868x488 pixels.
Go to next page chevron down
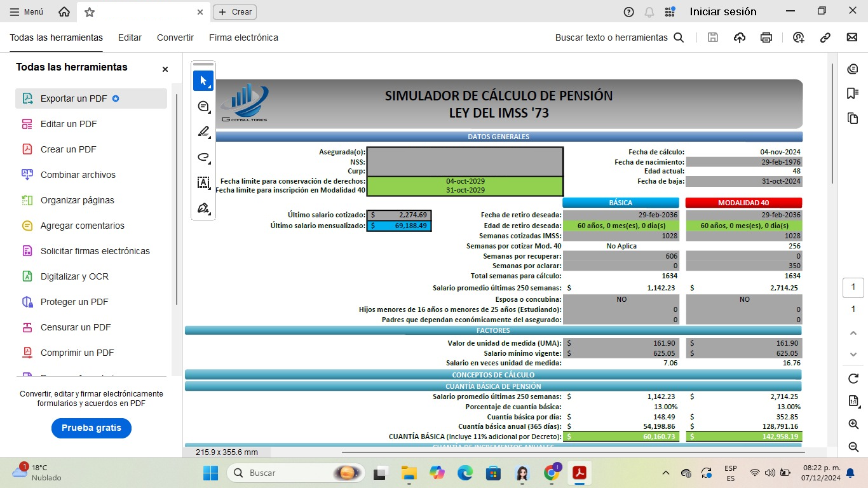pyautogui.click(x=853, y=354)
